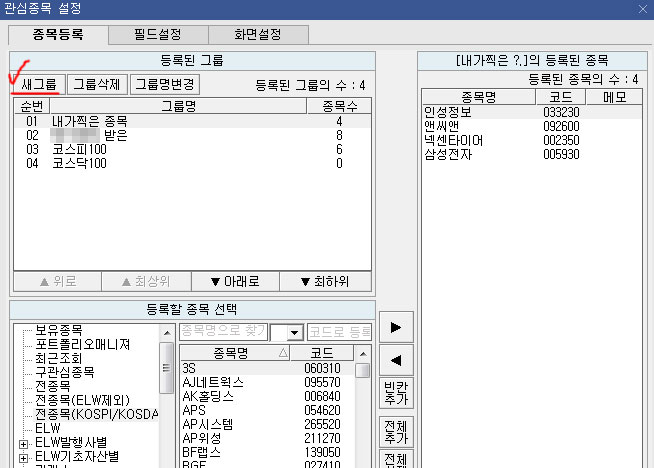Screen dimensions: 654x468
Task: Select group 내가찍은 종목
Action: 192,121
